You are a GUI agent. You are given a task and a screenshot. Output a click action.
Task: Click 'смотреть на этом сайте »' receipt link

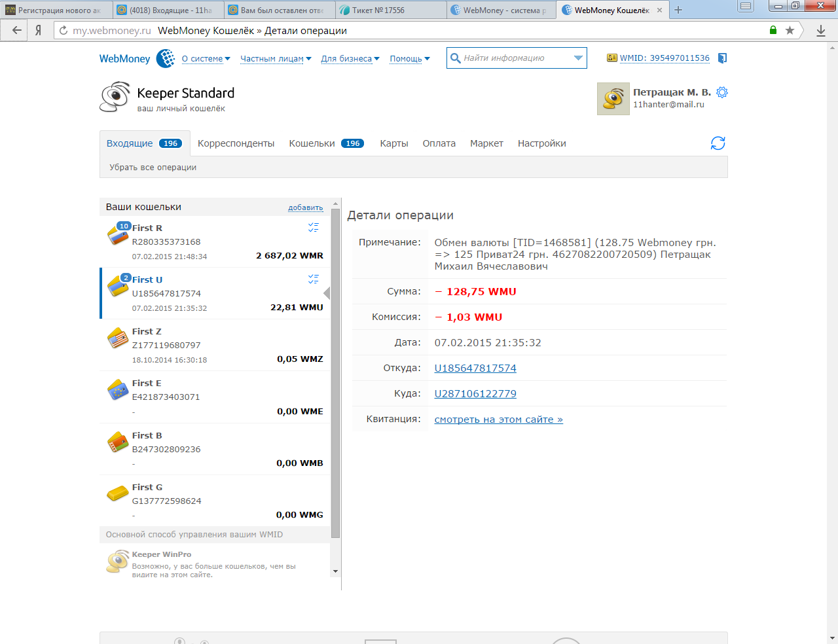pyautogui.click(x=499, y=420)
